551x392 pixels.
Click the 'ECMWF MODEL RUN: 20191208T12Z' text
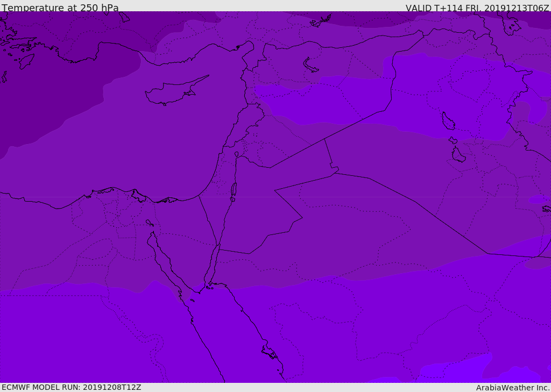(72, 387)
